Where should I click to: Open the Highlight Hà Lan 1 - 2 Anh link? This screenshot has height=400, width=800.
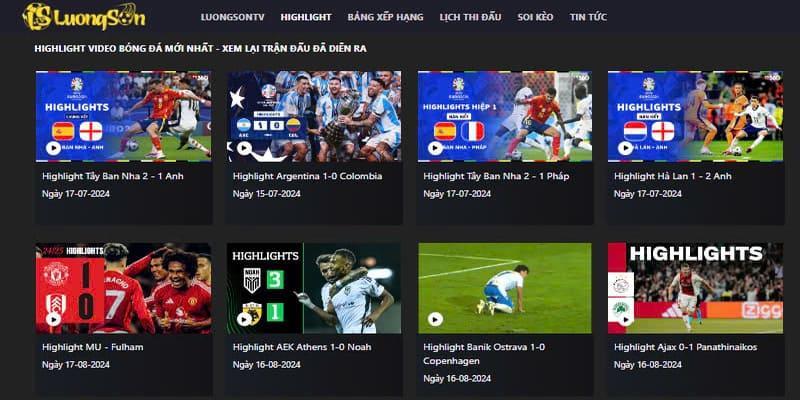pos(672,176)
